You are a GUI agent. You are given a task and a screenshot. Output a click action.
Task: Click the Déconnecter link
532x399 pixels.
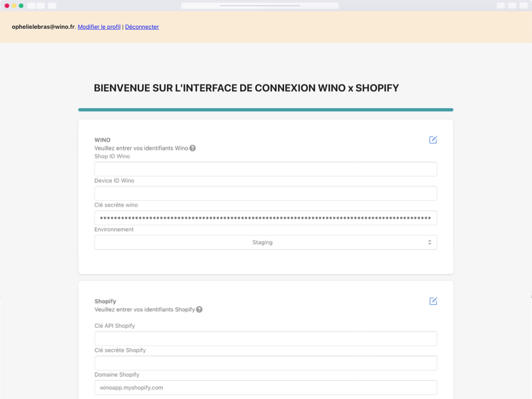142,27
